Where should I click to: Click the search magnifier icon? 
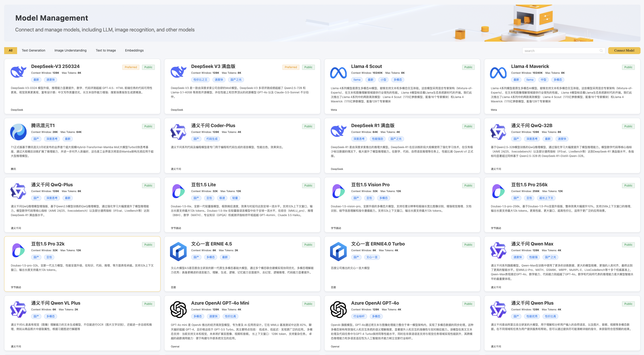(601, 51)
